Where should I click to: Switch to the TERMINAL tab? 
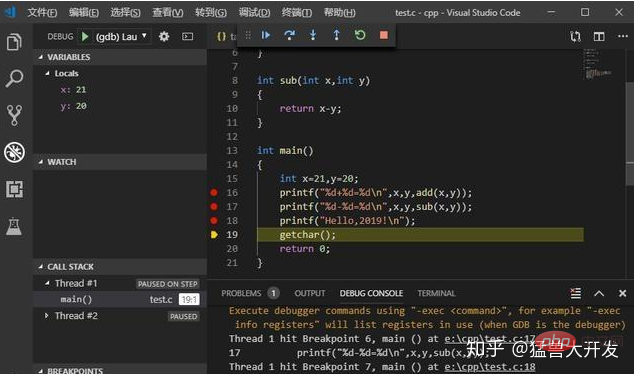pyautogui.click(x=436, y=293)
